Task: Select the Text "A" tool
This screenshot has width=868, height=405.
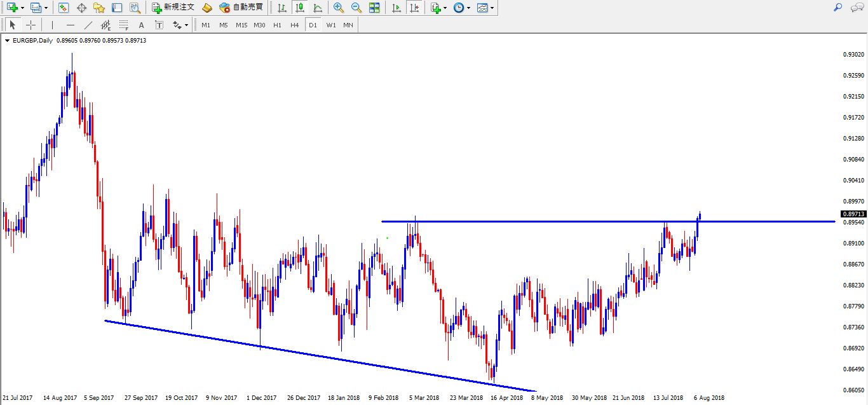Action: pos(141,25)
